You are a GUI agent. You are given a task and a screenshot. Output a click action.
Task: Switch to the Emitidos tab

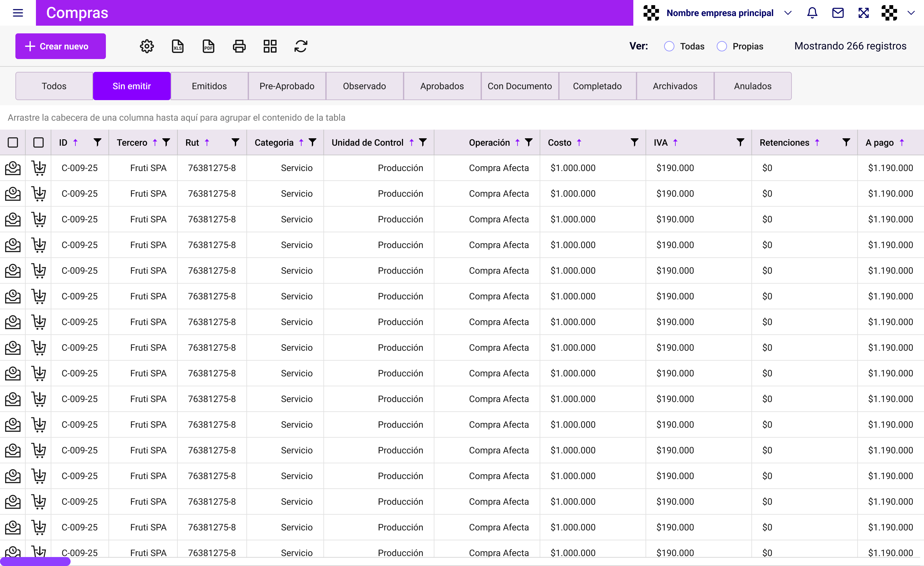coord(209,86)
